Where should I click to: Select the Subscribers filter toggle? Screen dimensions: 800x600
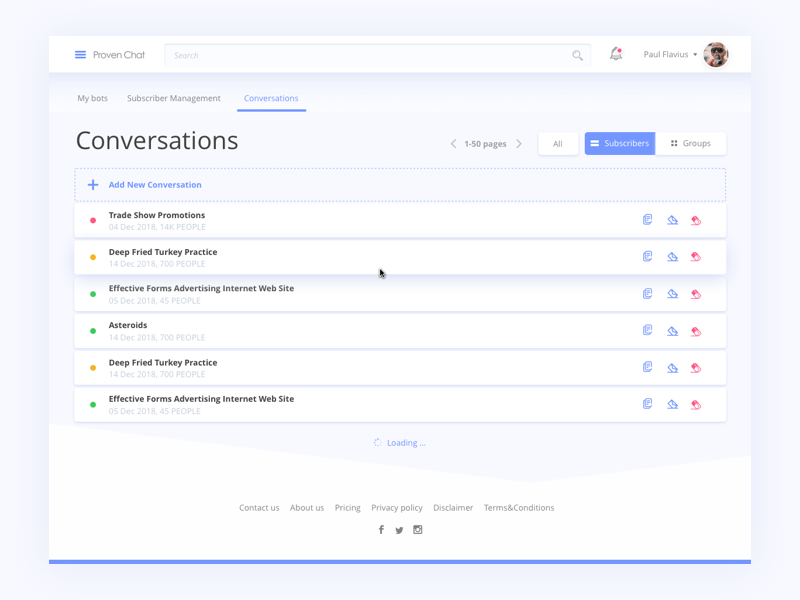619,143
